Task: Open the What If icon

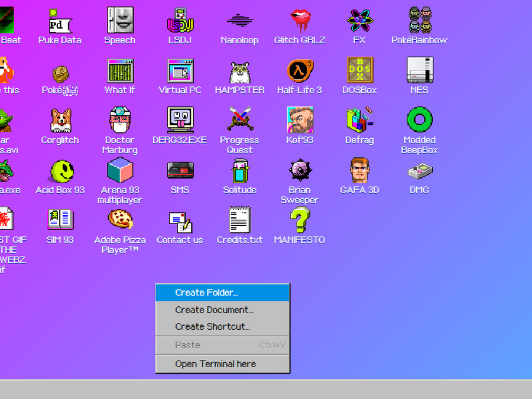Action: [x=120, y=71]
